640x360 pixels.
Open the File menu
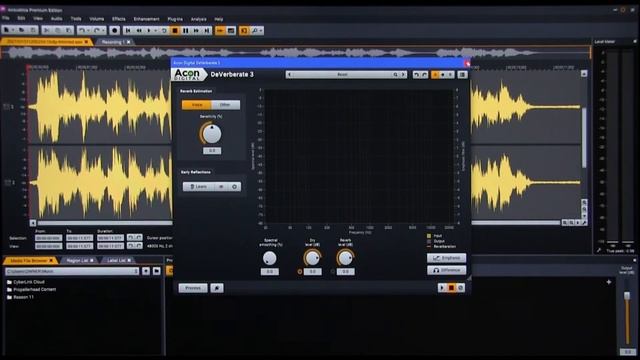coord(6,19)
